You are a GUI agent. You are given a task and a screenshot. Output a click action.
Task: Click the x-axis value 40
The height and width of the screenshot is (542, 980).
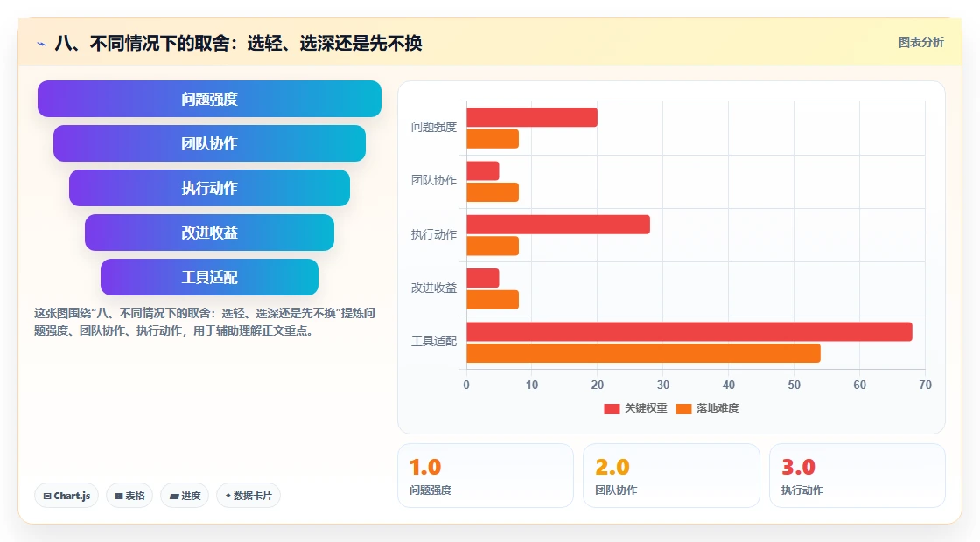(x=728, y=386)
